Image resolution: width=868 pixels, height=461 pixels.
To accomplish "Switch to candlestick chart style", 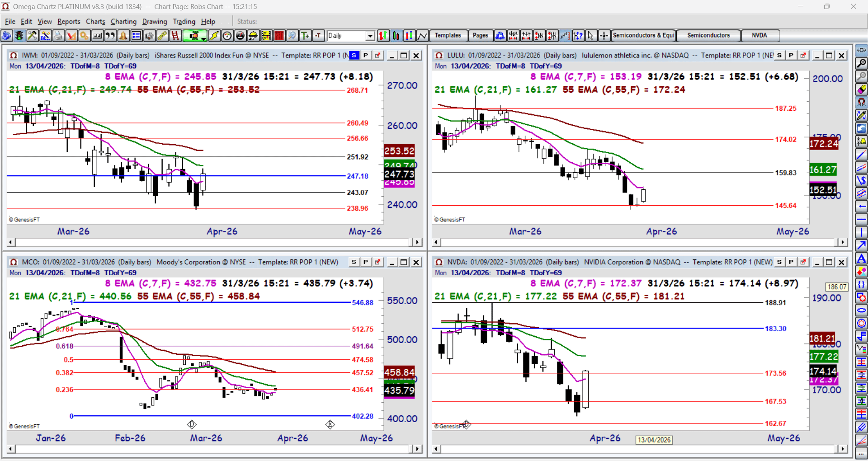I will pyautogui.click(x=396, y=36).
